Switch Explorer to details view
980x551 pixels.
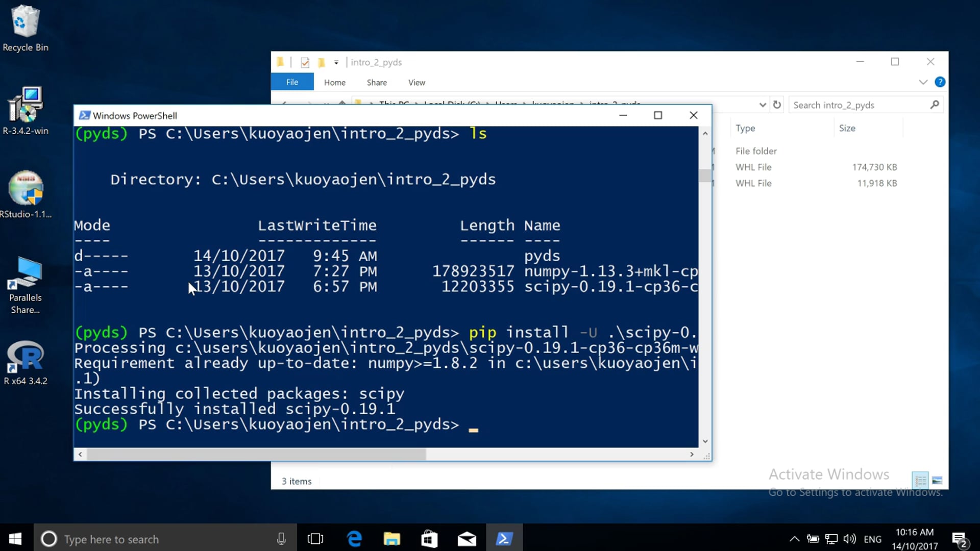(920, 481)
